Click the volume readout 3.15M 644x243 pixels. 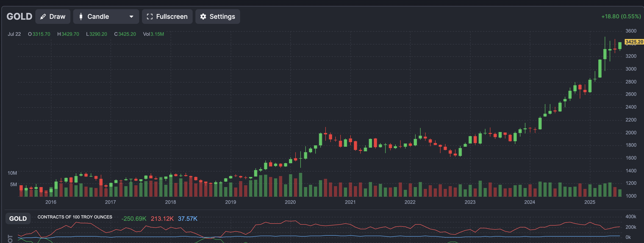click(157, 34)
